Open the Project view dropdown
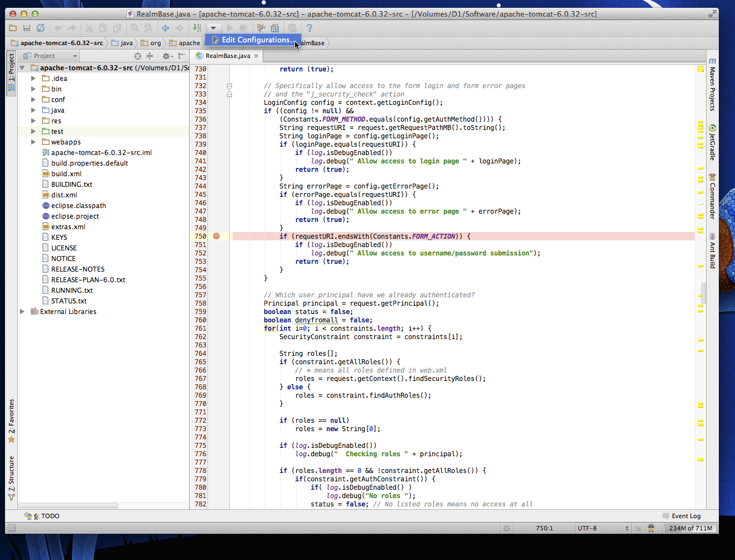This screenshot has width=735, height=560. point(50,56)
